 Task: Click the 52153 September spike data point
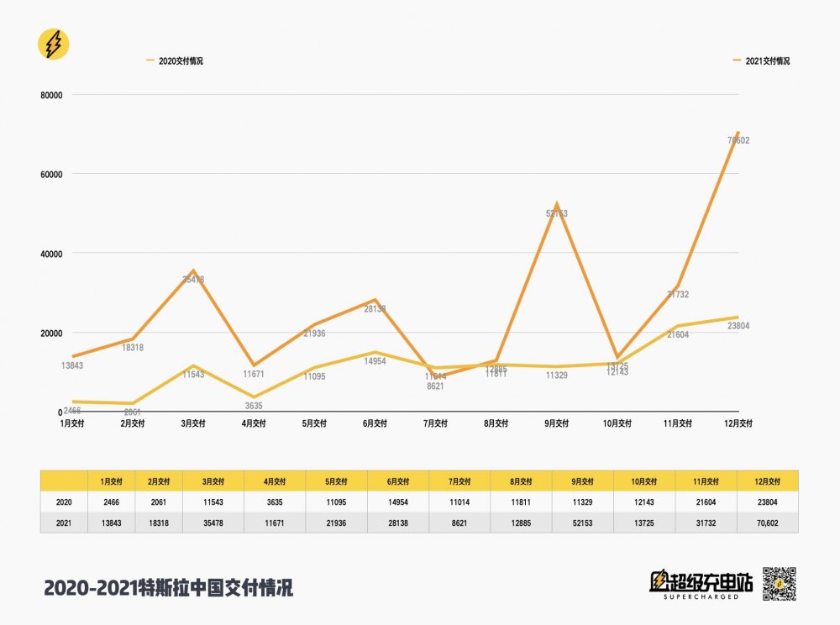pyautogui.click(x=556, y=204)
